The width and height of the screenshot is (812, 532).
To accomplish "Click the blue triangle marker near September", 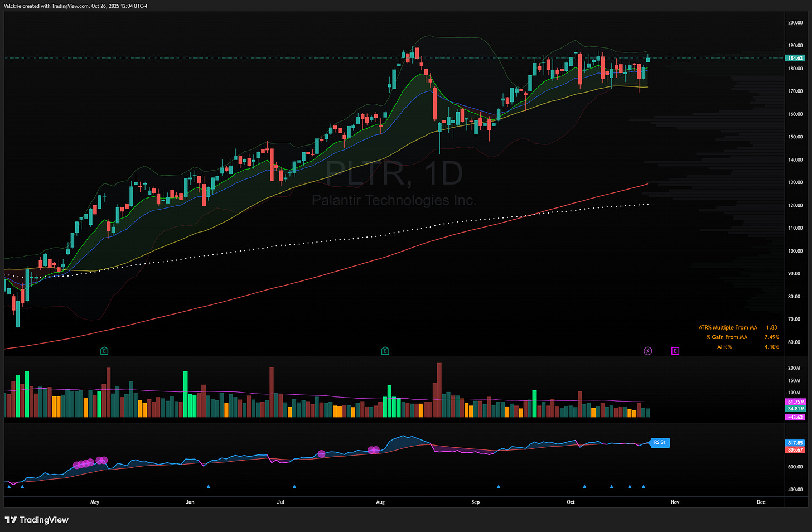I will click(499, 487).
